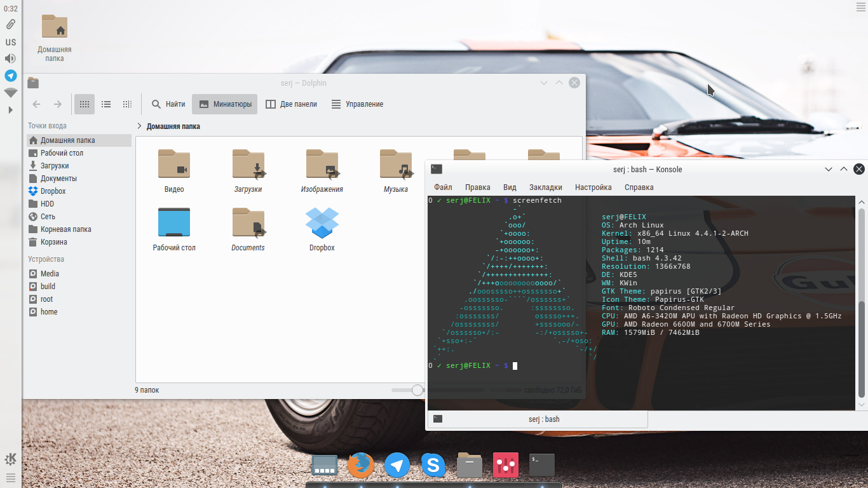Open Управление control menu in Dolphin
The width and height of the screenshot is (868, 488).
pyautogui.click(x=357, y=104)
